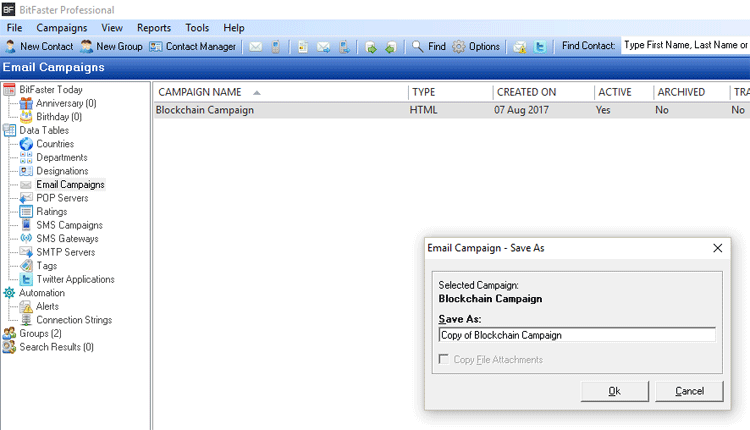
Task: Click the New Contact toolbar button
Action: (x=39, y=46)
